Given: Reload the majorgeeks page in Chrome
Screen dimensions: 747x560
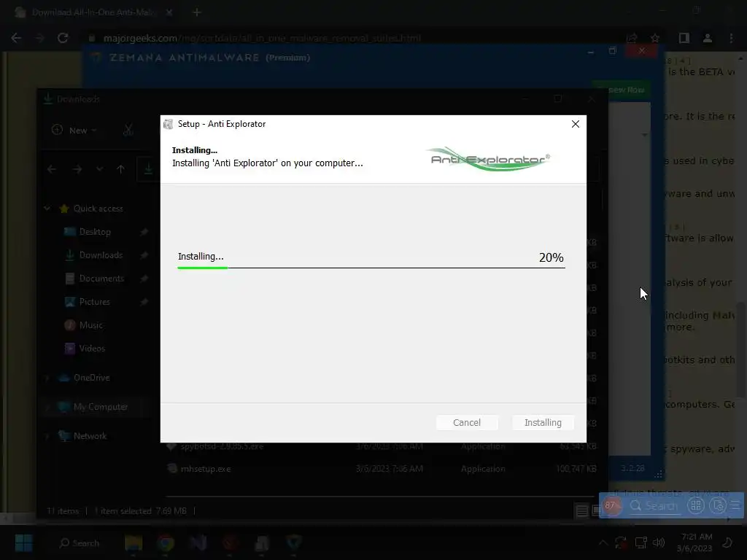Looking at the screenshot, I should click(x=63, y=38).
